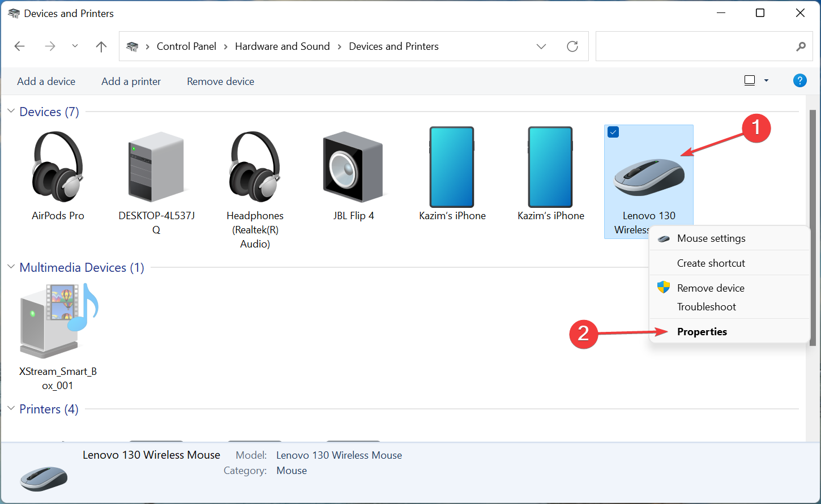Refresh the Devices and Printers view
The width and height of the screenshot is (821, 504).
coord(572,46)
